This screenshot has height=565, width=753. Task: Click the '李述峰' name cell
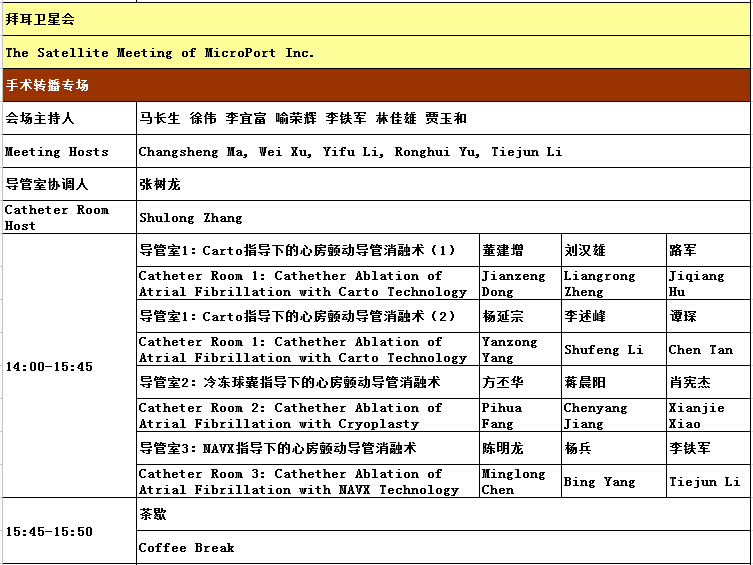614,316
